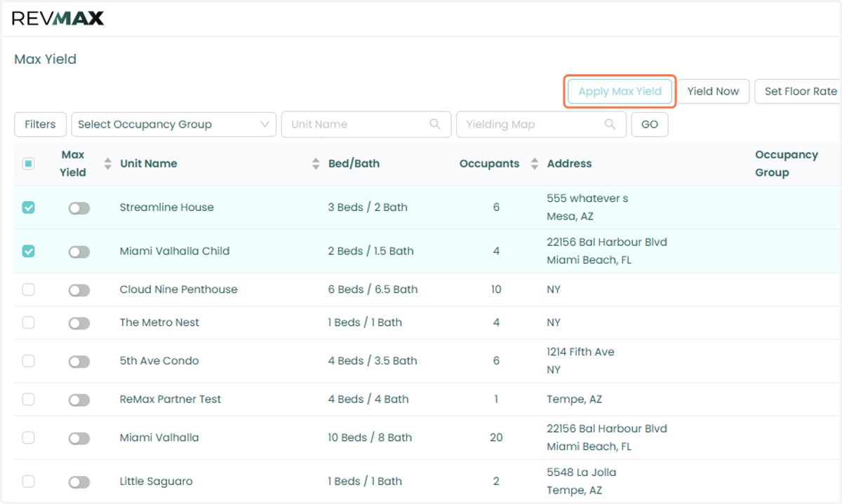This screenshot has height=504, width=842.
Task: Click the Tempe, AZ address of ReMax Partner Test
Action: [x=574, y=400]
